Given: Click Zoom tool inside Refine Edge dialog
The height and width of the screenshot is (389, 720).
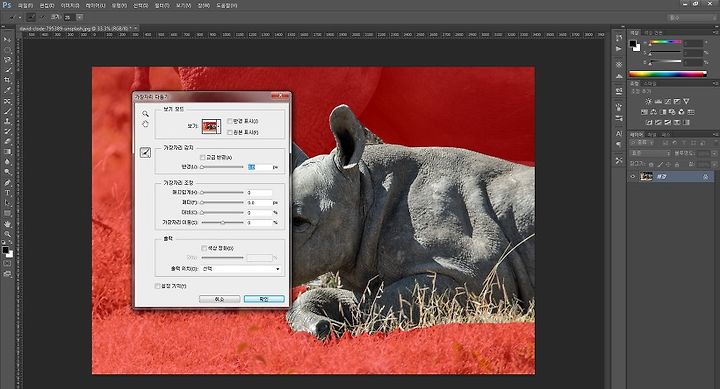Looking at the screenshot, I should (x=145, y=113).
